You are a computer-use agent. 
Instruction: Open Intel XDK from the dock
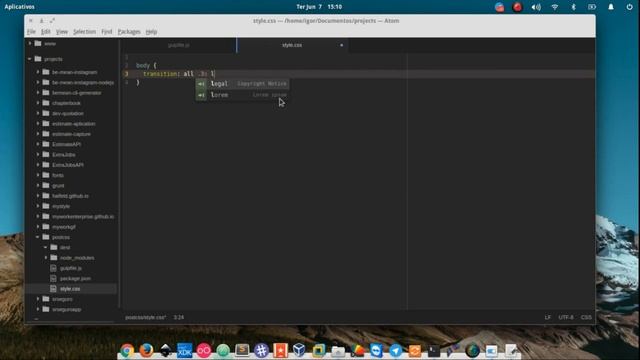(x=184, y=350)
